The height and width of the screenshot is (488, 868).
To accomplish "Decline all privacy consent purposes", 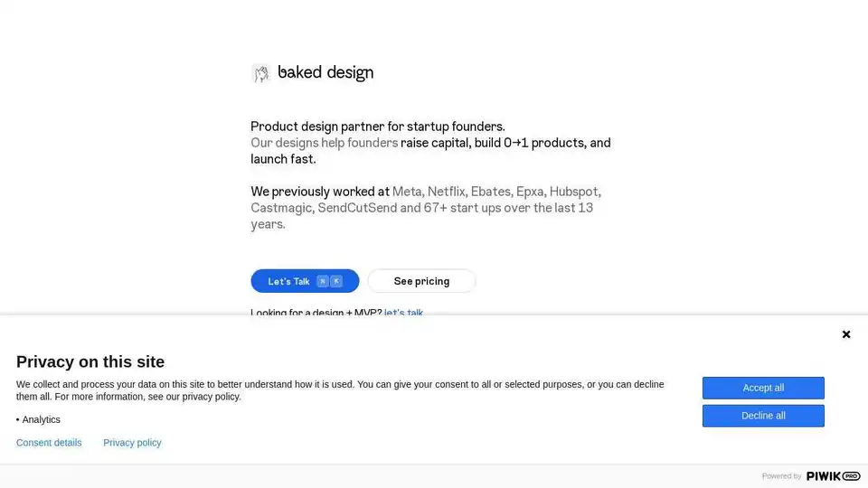I will (x=763, y=416).
